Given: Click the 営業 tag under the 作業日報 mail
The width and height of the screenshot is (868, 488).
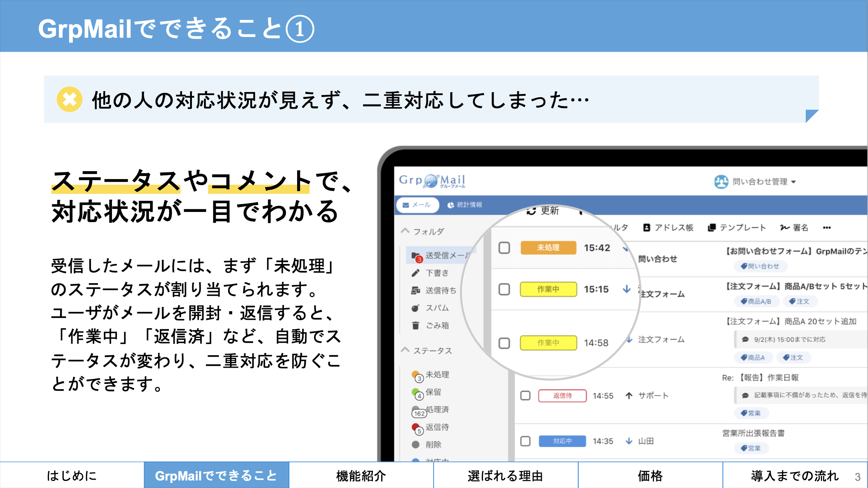Looking at the screenshot, I should 751,413.
